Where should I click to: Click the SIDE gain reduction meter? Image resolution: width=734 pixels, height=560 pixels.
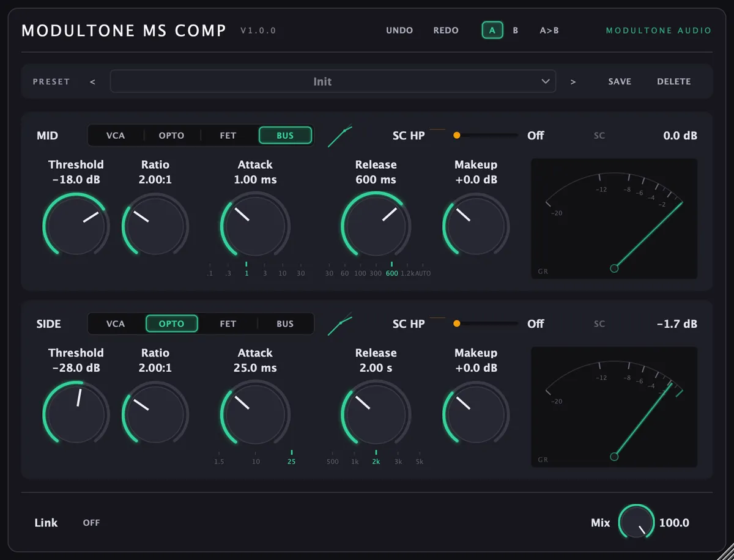click(614, 407)
